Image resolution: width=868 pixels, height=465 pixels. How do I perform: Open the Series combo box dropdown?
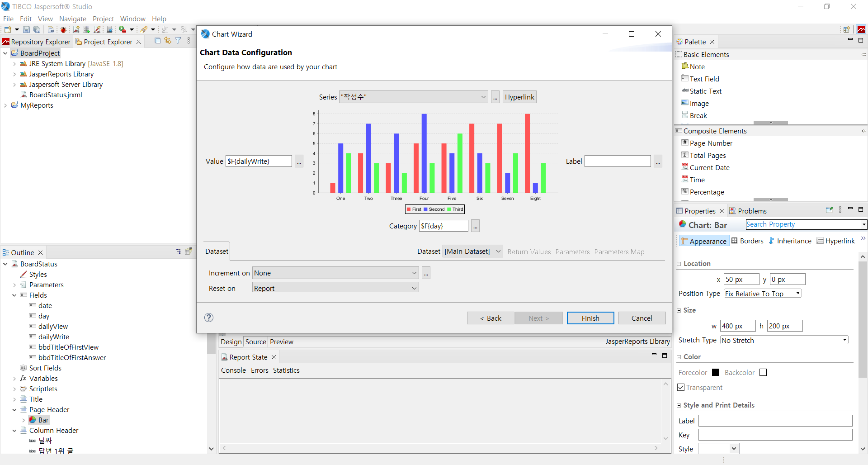pyautogui.click(x=483, y=97)
